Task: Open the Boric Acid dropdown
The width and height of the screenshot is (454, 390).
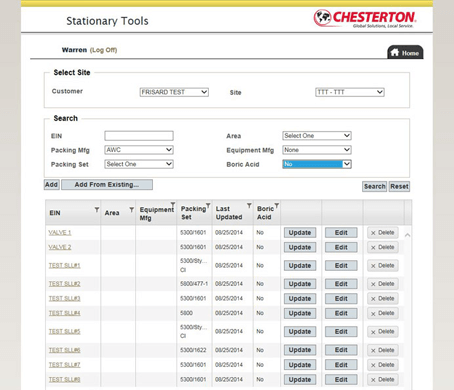Action: point(317,164)
